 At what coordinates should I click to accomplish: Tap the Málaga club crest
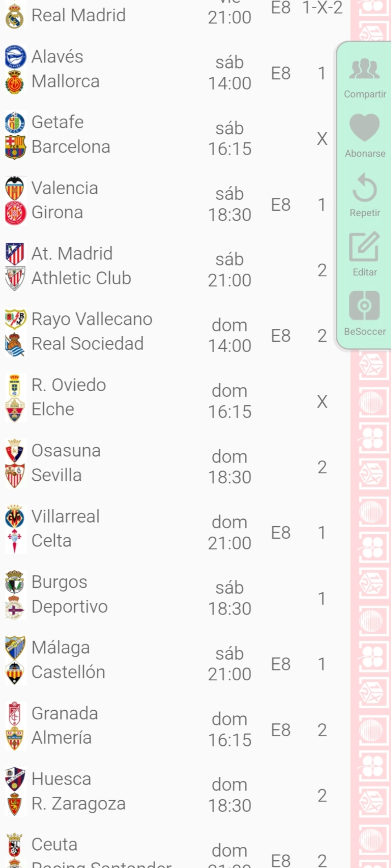point(15,648)
